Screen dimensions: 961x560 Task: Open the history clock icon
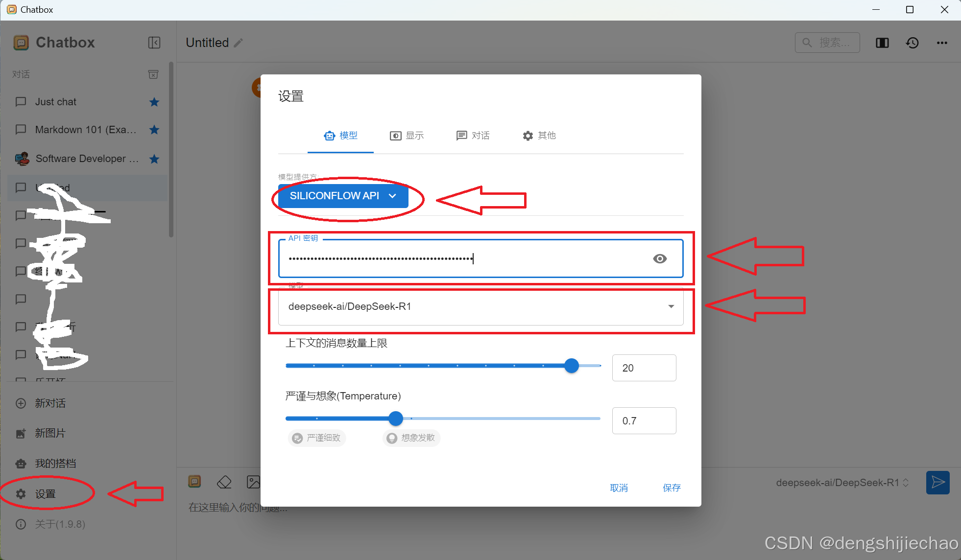912,43
